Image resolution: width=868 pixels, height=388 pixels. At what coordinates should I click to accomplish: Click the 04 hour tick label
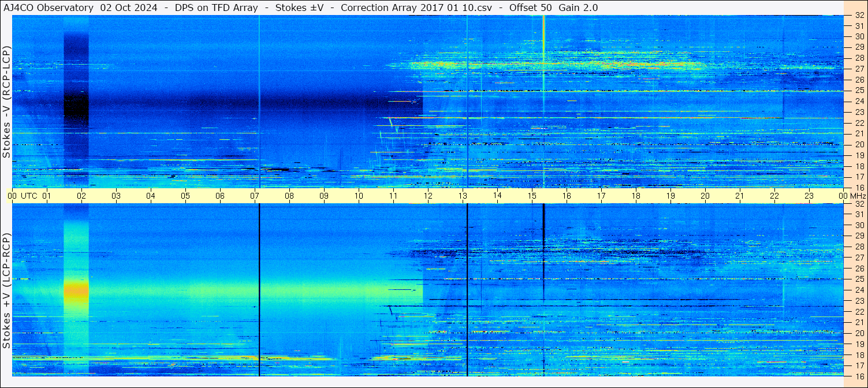pyautogui.click(x=151, y=196)
